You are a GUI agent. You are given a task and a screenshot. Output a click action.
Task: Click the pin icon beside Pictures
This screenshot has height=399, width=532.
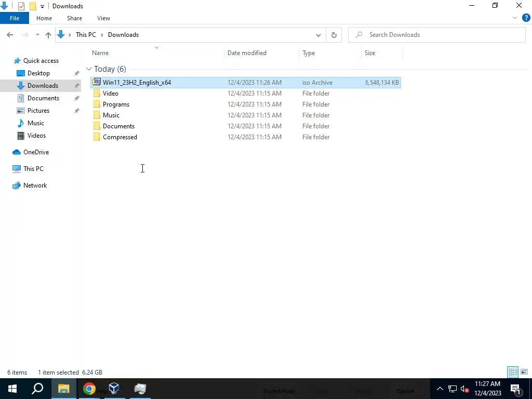point(77,111)
